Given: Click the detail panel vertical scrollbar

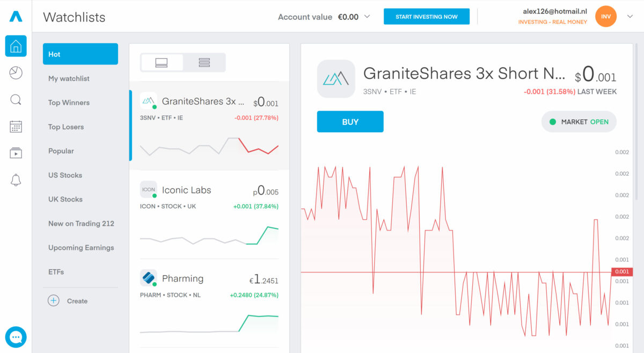Looking at the screenshot, I should coord(637,122).
